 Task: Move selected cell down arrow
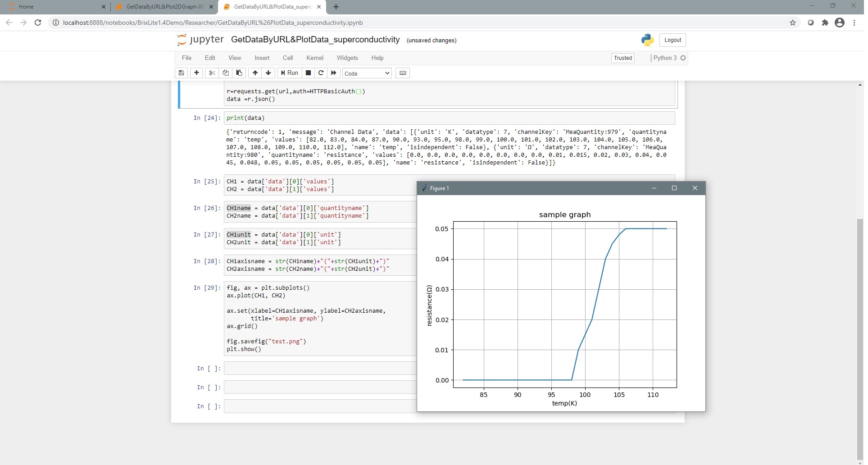coord(268,73)
